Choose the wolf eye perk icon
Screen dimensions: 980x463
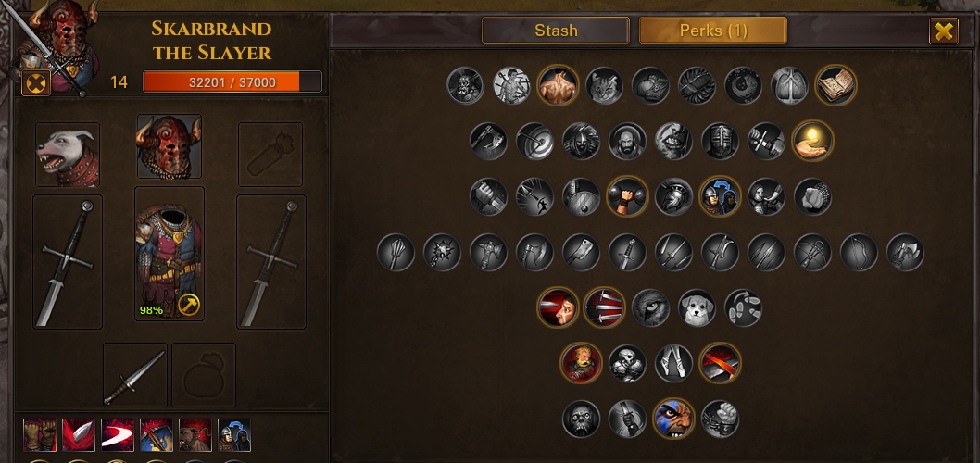tap(650, 307)
